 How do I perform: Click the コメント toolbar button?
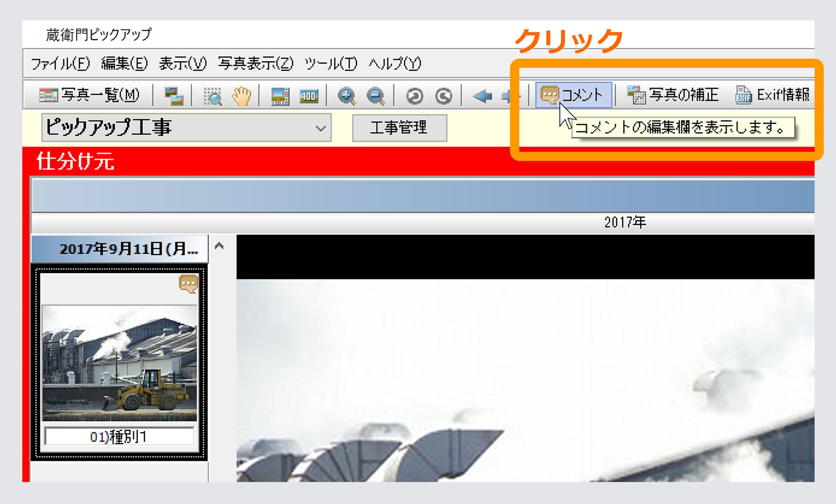(x=574, y=95)
